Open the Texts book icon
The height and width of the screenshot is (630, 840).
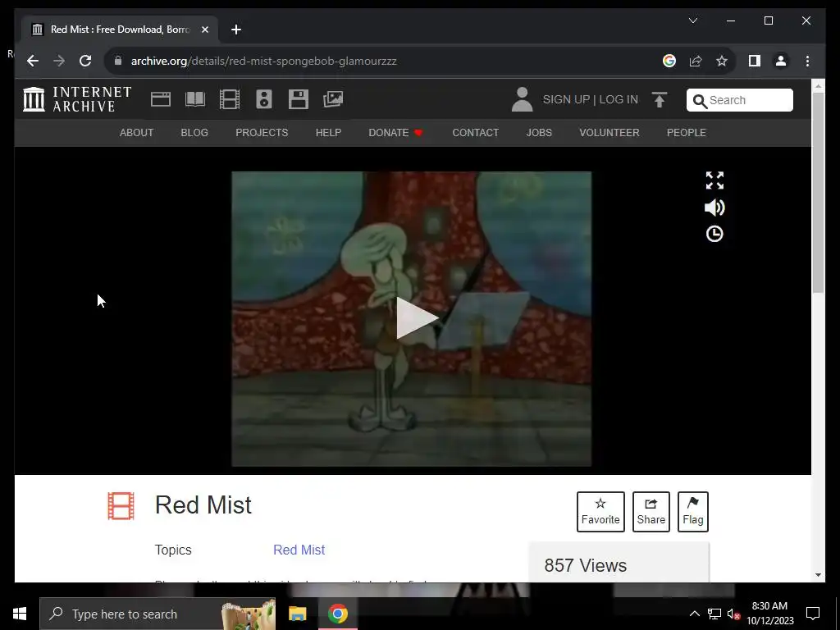(195, 99)
